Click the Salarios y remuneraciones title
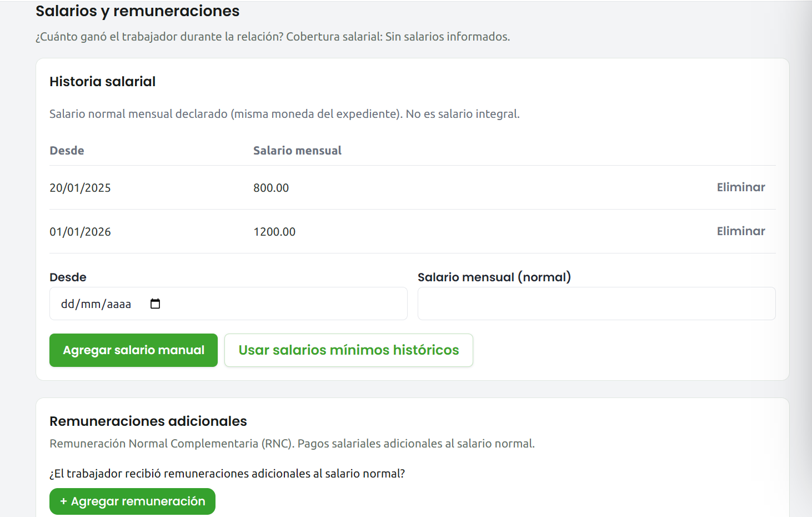The width and height of the screenshot is (812, 517). [138, 11]
